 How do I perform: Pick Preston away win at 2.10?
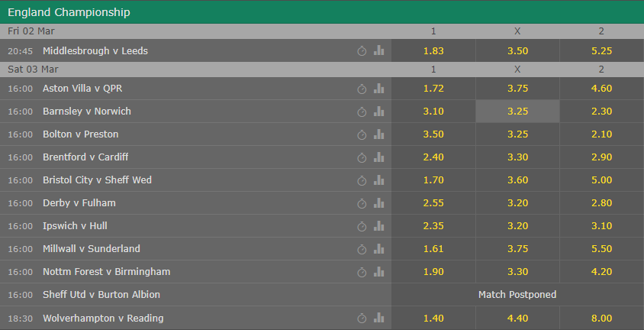[602, 134]
